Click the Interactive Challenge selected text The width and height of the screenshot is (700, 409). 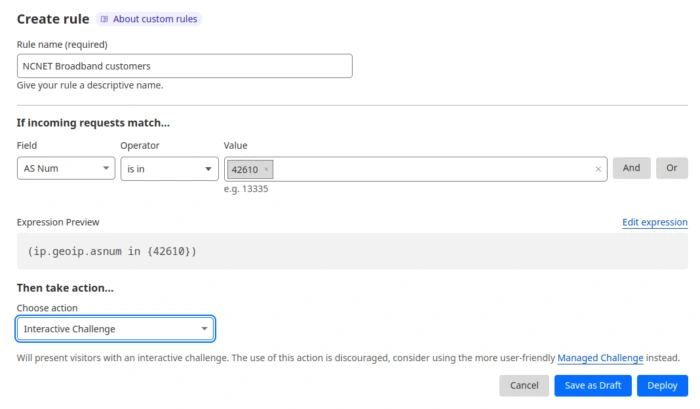[x=70, y=329]
